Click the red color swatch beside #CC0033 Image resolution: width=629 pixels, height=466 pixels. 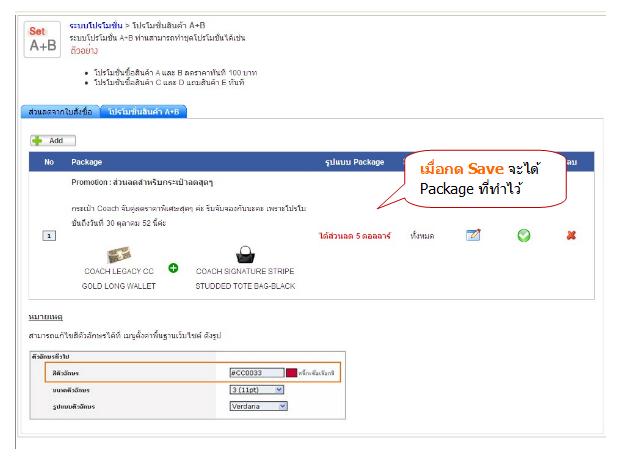[291, 373]
